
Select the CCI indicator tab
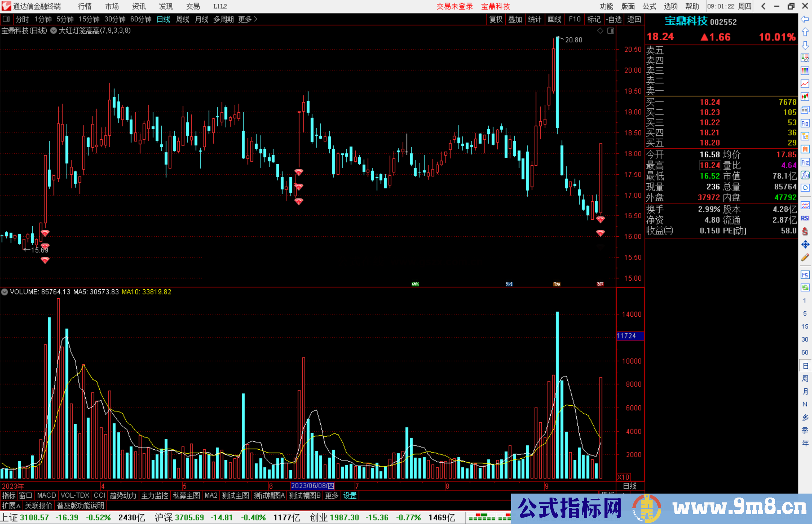tap(100, 496)
